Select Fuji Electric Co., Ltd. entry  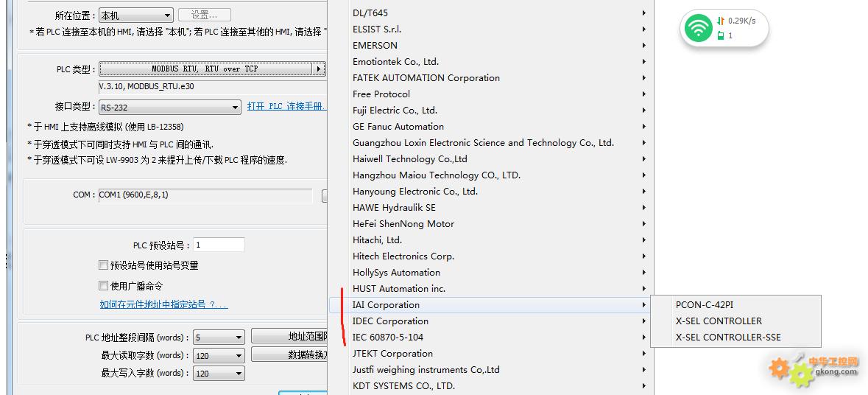[491, 111]
